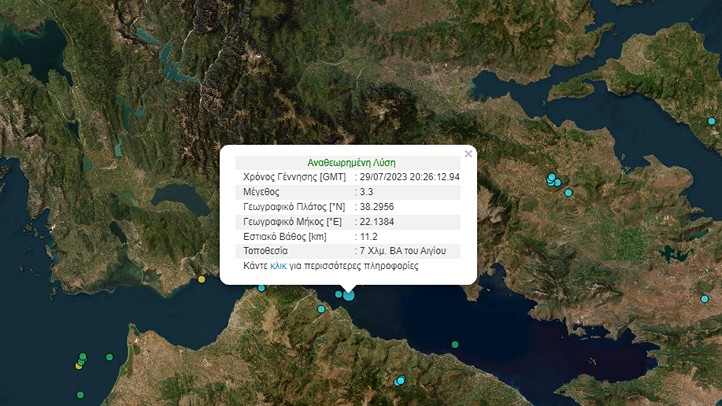Image resolution: width=722 pixels, height=406 pixels.
Task: Click the cyan marker at bottom center
Action: click(x=400, y=380)
